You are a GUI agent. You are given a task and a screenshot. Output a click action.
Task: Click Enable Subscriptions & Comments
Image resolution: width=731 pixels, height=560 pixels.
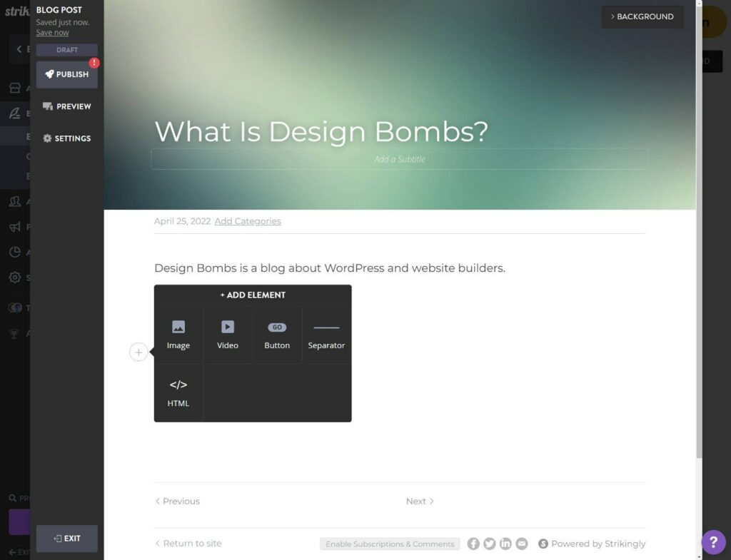(390, 544)
